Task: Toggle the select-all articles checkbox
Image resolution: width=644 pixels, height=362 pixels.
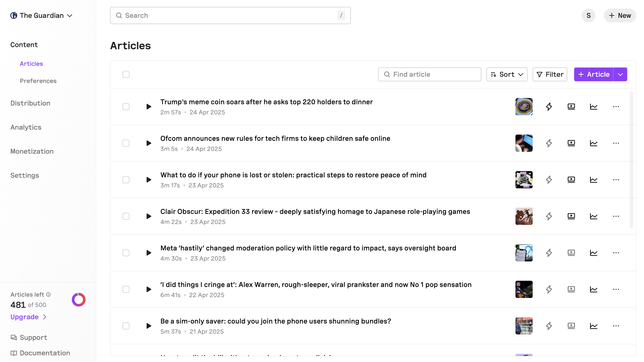Action: pyautogui.click(x=126, y=74)
